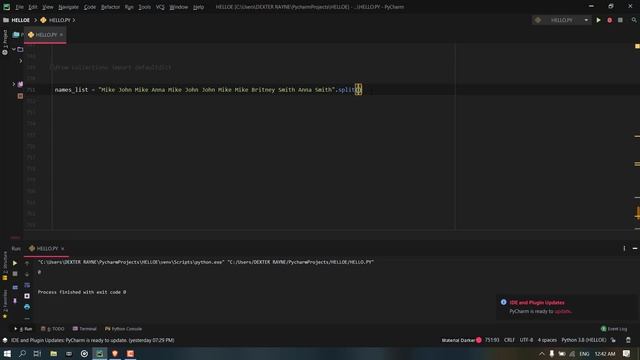
Task: Open the Run menu in menu bar
Action: point(129,7)
